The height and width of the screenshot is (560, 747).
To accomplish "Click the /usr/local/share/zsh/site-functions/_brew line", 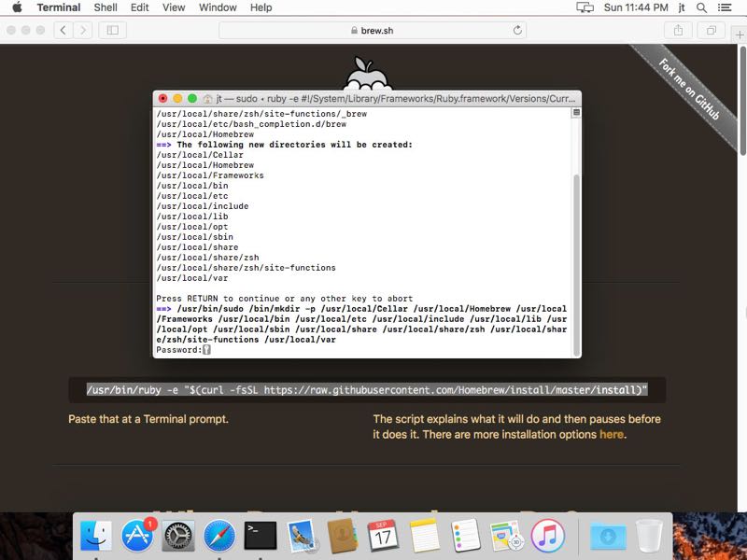I will coord(261,114).
